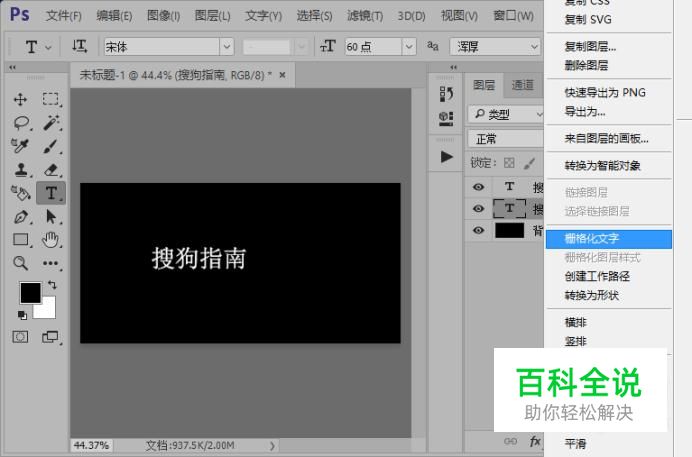Image resolution: width=692 pixels, height=457 pixels.
Task: Open the Properties panel icon below History
Action: pyautogui.click(x=446, y=118)
